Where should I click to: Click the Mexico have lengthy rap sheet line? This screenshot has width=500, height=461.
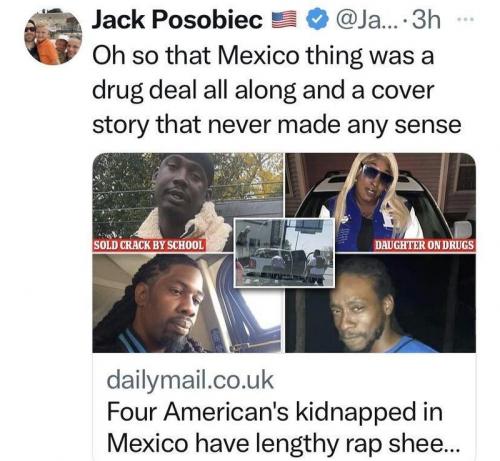(x=283, y=444)
